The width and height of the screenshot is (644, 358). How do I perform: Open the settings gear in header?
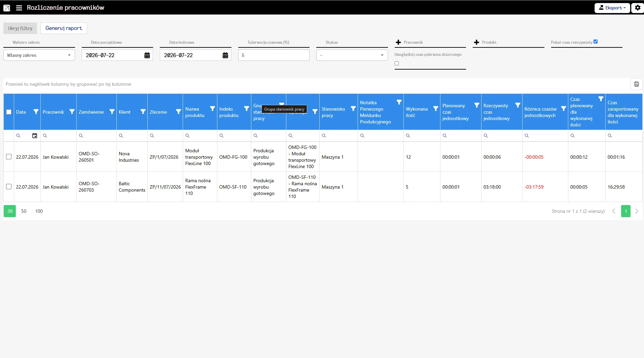pos(638,8)
